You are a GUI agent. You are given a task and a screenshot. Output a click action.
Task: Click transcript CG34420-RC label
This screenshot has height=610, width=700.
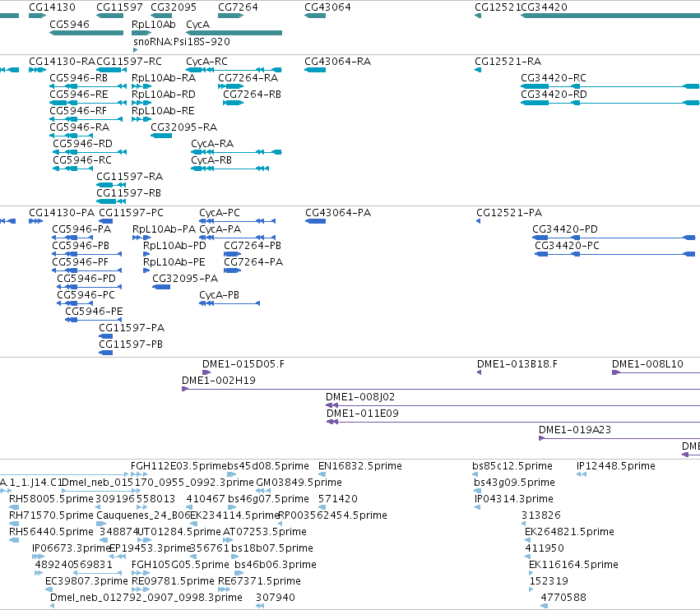(554, 77)
